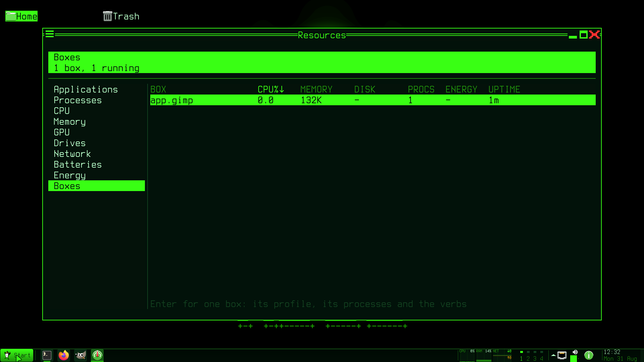Sort by the BOX column header
The width and height of the screenshot is (644, 362).
click(158, 89)
